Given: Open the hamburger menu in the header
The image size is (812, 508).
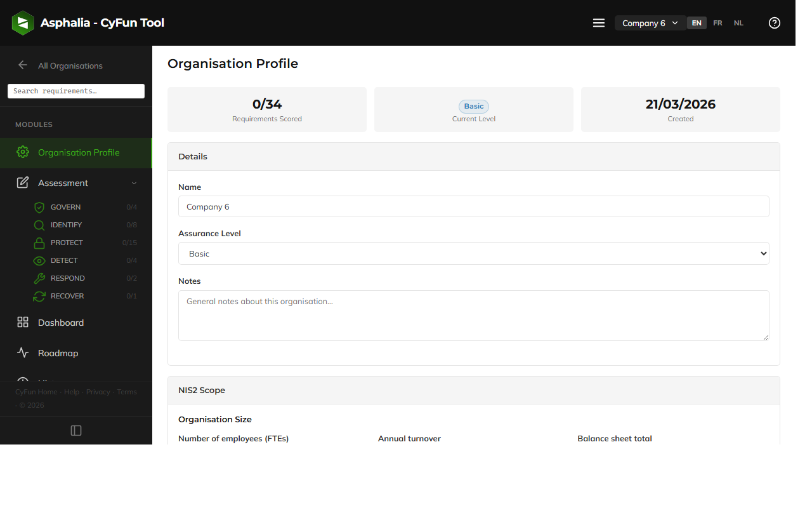Looking at the screenshot, I should pyautogui.click(x=598, y=22).
